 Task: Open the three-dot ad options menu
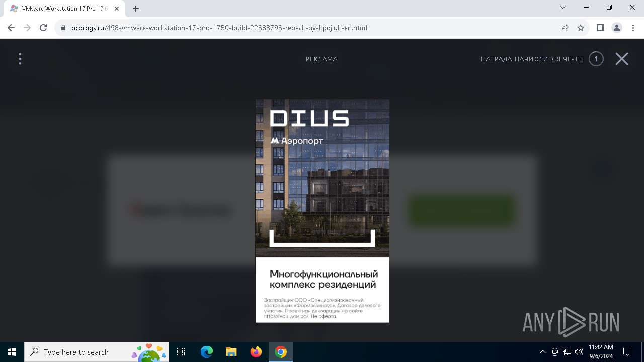click(20, 59)
